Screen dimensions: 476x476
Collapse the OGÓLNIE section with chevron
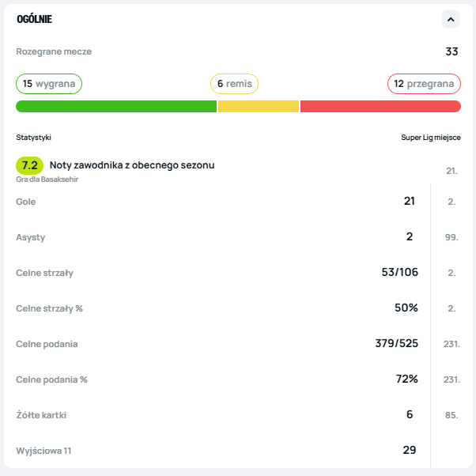(x=451, y=19)
